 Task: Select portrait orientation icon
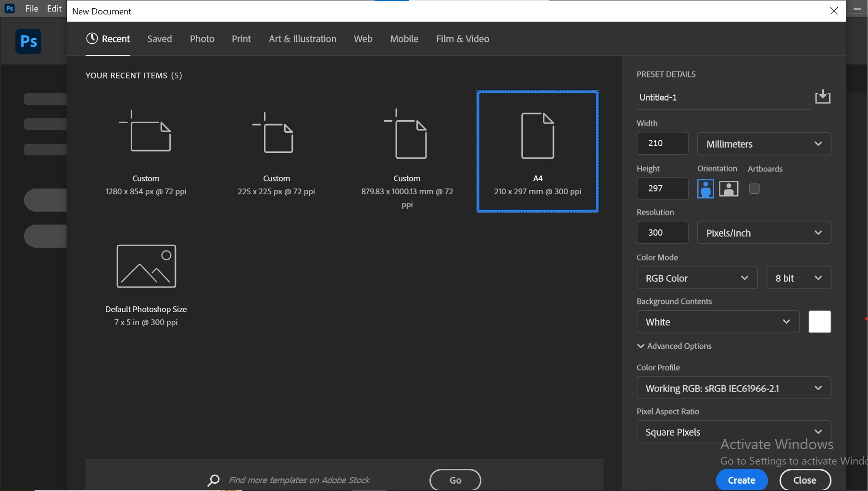(705, 189)
